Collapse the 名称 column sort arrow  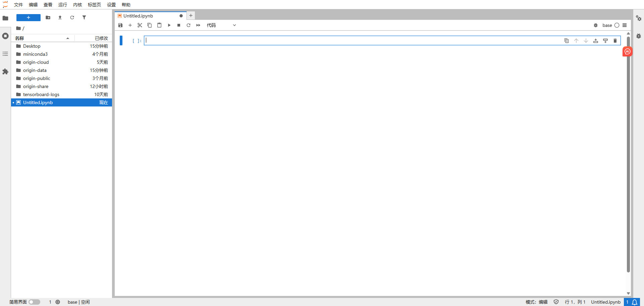(x=67, y=38)
